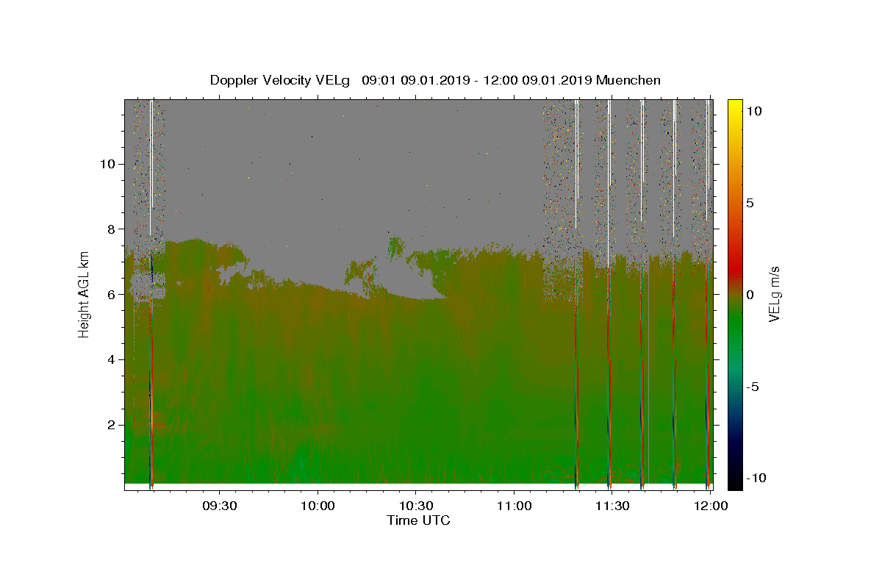This screenshot has width=882, height=588.
Task: Click the 11:00 time tick label
Action: pos(514,506)
